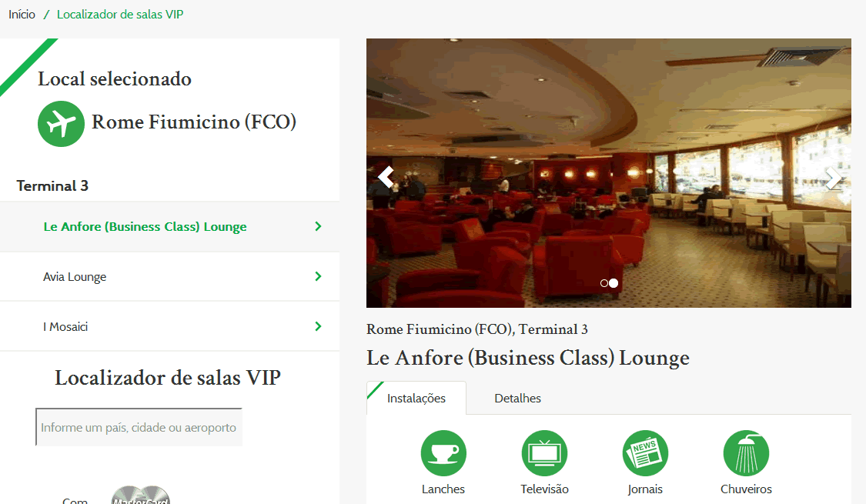Click the Jornais newspaper icon
The height and width of the screenshot is (504, 866).
(645, 453)
